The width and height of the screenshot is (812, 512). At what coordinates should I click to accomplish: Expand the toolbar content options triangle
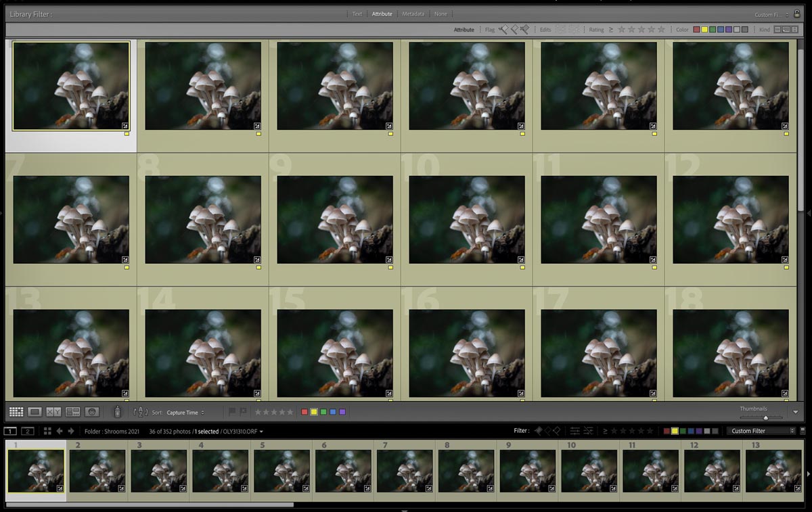tap(796, 412)
